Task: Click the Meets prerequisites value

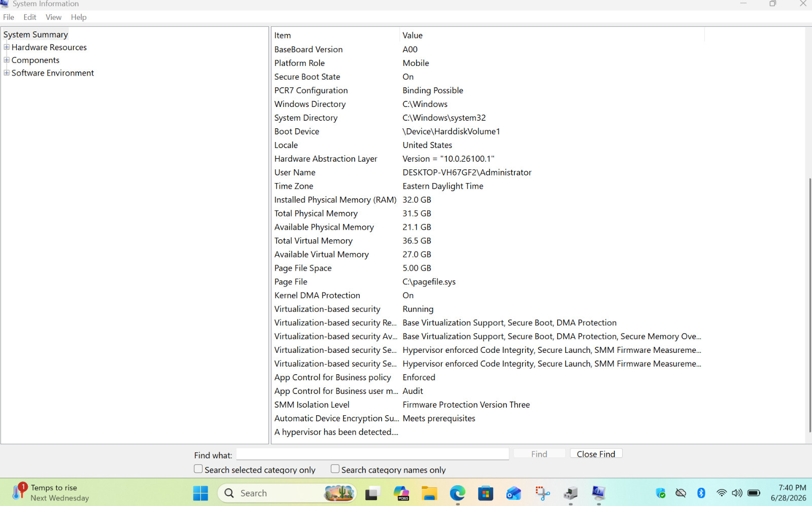Action: point(439,418)
